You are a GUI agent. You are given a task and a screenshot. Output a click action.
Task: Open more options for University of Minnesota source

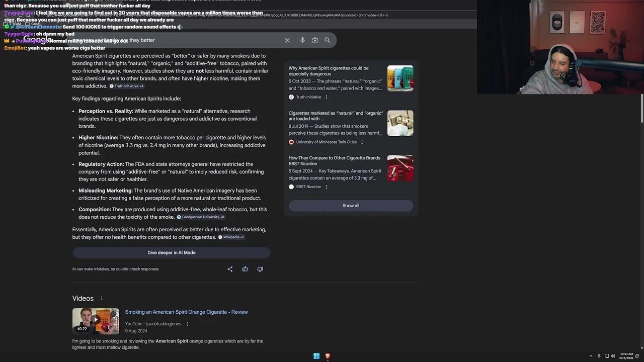(x=362, y=142)
